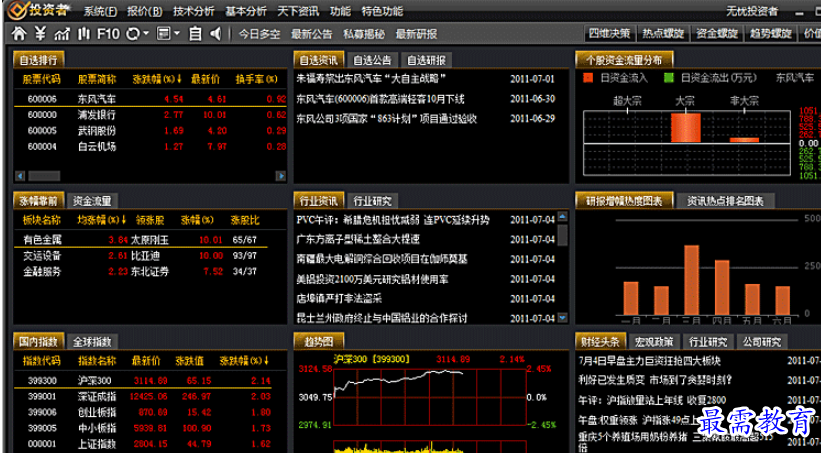Screen dimensions: 821x453
Task: Click the 资金螺旋 button
Action: click(x=717, y=34)
